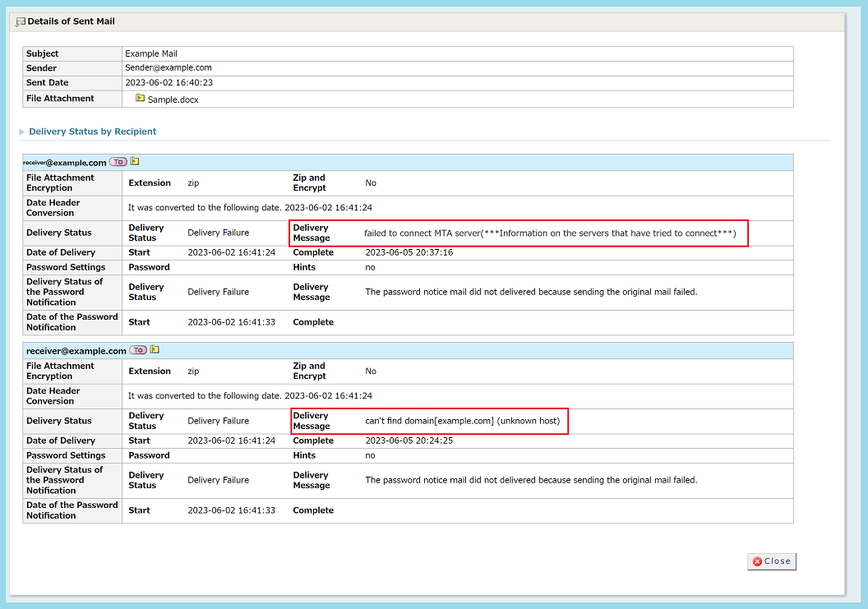Click the Sender row label
The image size is (868, 609).
coord(41,68)
